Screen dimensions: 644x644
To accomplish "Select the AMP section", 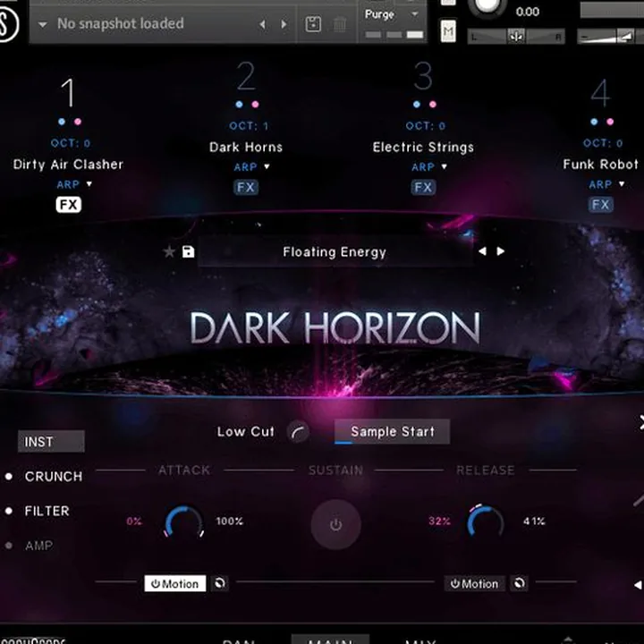I will [39, 546].
